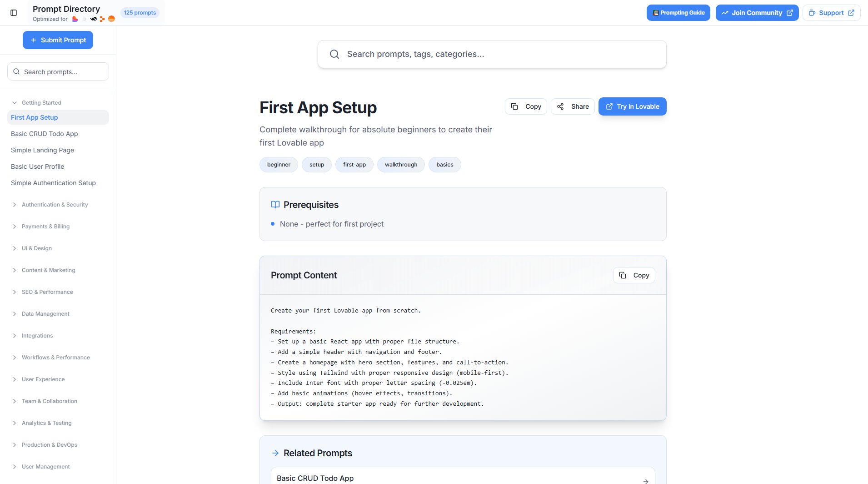Click the sidebar search magnifier icon

click(x=16, y=71)
